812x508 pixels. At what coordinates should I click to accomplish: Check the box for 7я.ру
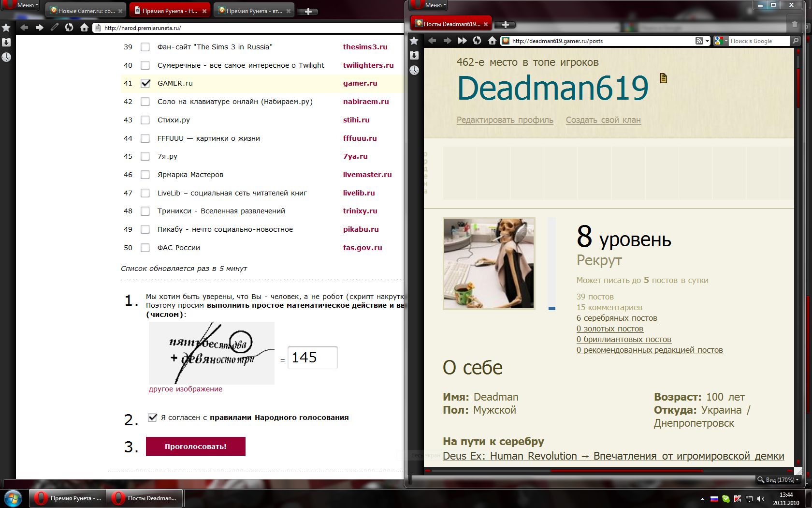click(145, 156)
